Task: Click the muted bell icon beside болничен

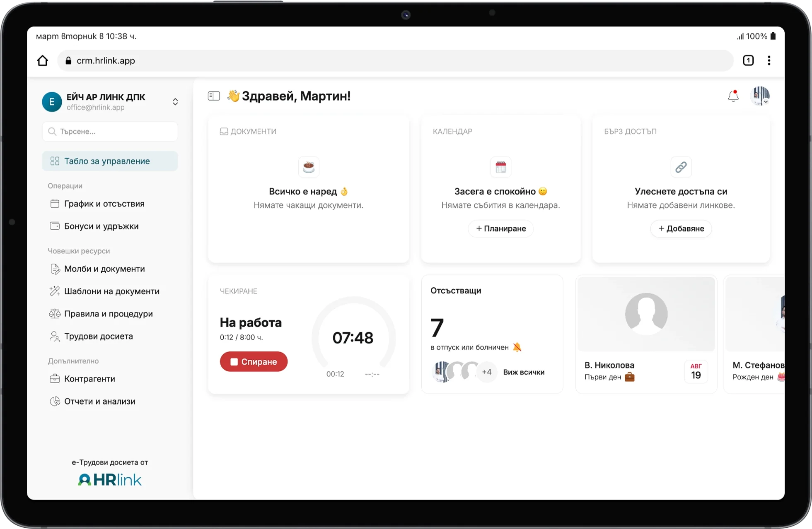Action: click(x=517, y=347)
